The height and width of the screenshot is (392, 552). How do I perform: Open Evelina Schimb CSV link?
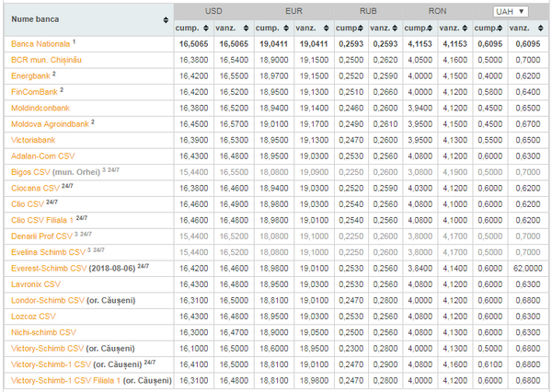48,252
